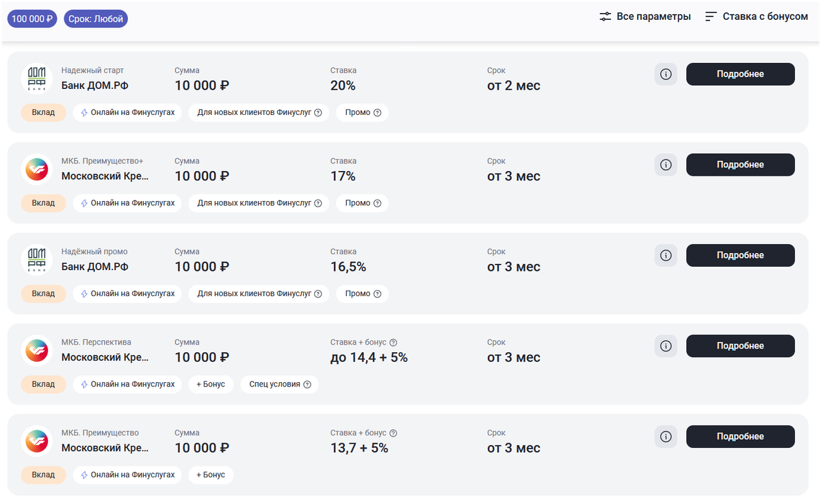This screenshot has height=504, width=821.
Task: Click Онлайн на Финуслугах tag, 17% card
Action: pos(127,203)
